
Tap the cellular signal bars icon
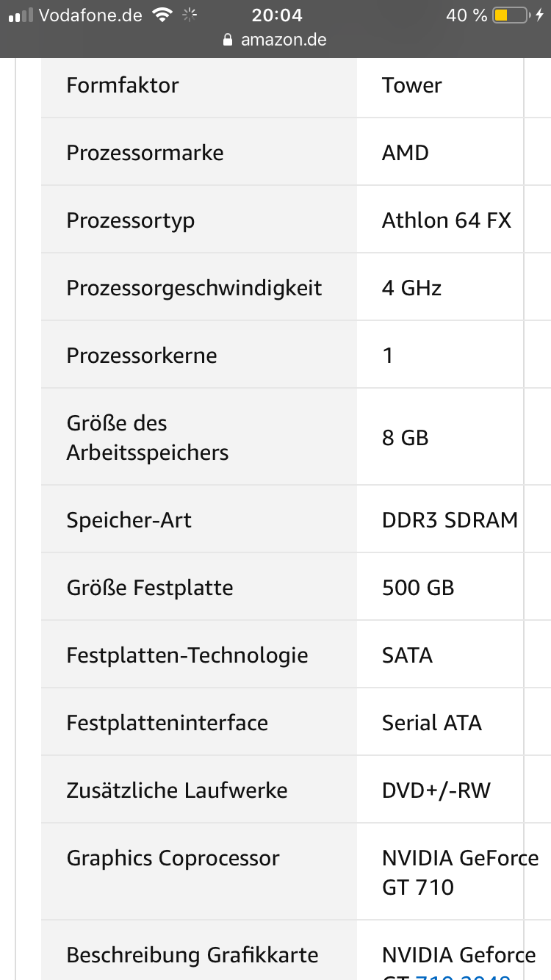coord(21,15)
